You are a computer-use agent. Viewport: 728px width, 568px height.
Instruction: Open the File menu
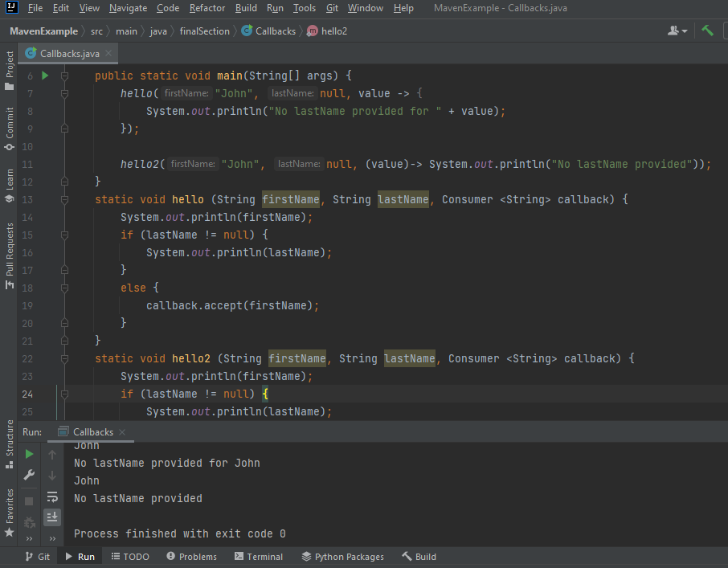[x=35, y=8]
